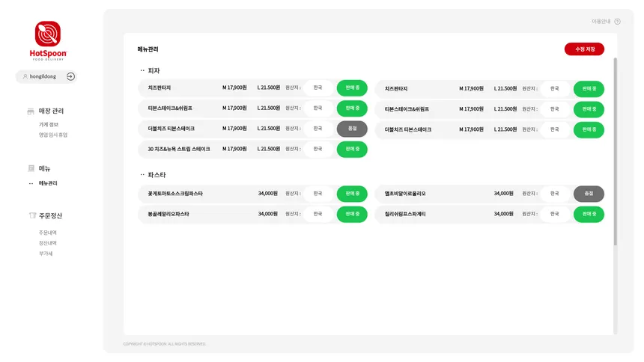Viewport: 644px width, 362px height.
Task: Open 부가세 in the sidebar
Action: pos(46,254)
